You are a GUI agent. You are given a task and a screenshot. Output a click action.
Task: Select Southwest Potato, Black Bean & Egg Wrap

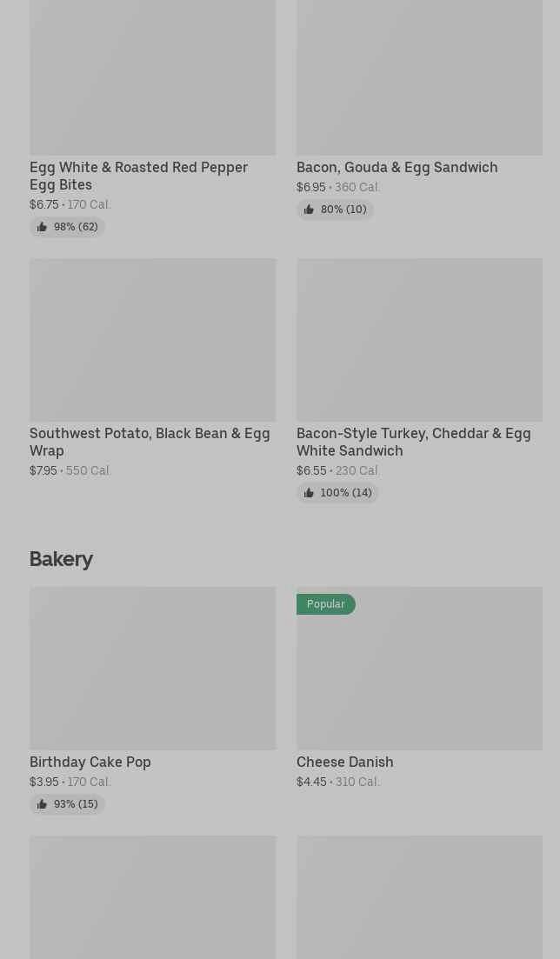point(150,442)
